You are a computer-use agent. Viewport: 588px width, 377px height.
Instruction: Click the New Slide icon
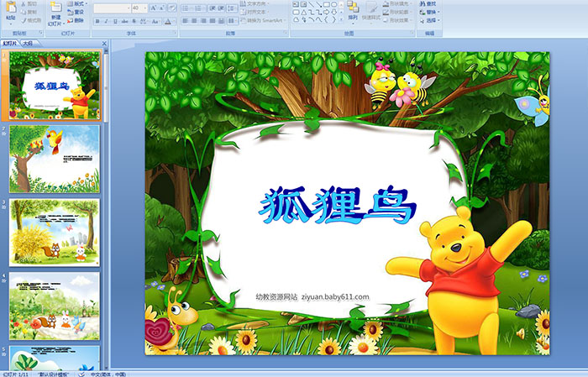click(x=55, y=8)
